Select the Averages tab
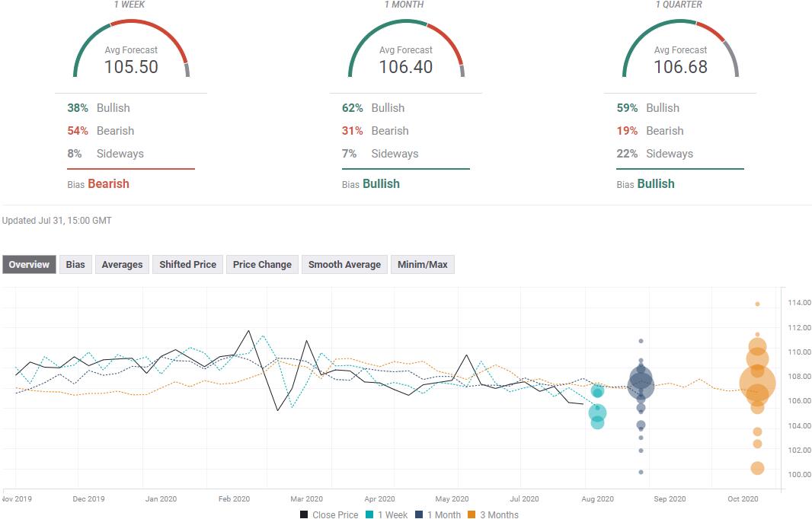 (122, 264)
